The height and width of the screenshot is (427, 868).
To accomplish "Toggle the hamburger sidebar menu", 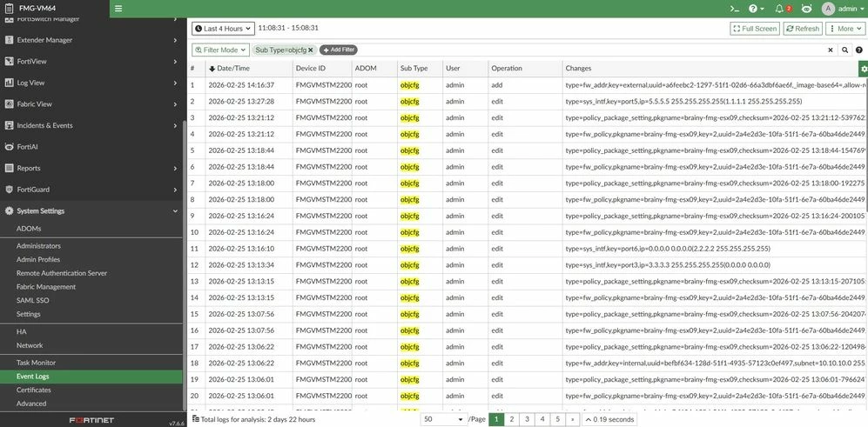I will (x=118, y=9).
